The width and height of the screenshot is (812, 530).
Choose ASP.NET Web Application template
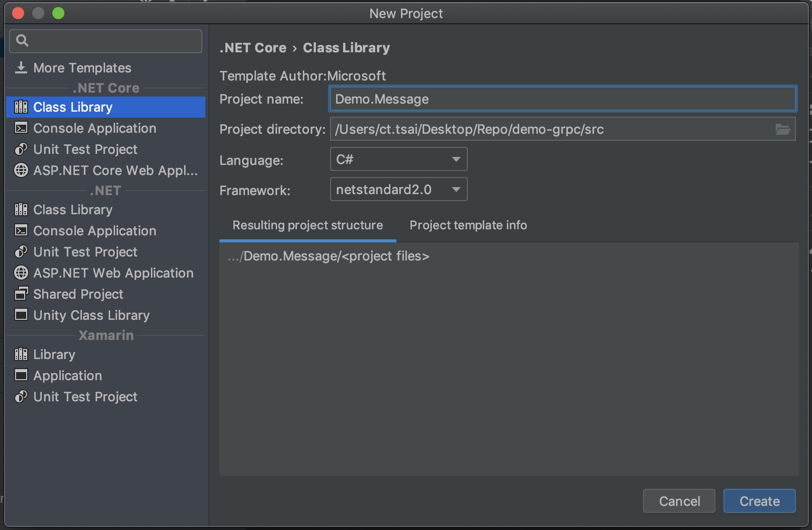click(113, 273)
